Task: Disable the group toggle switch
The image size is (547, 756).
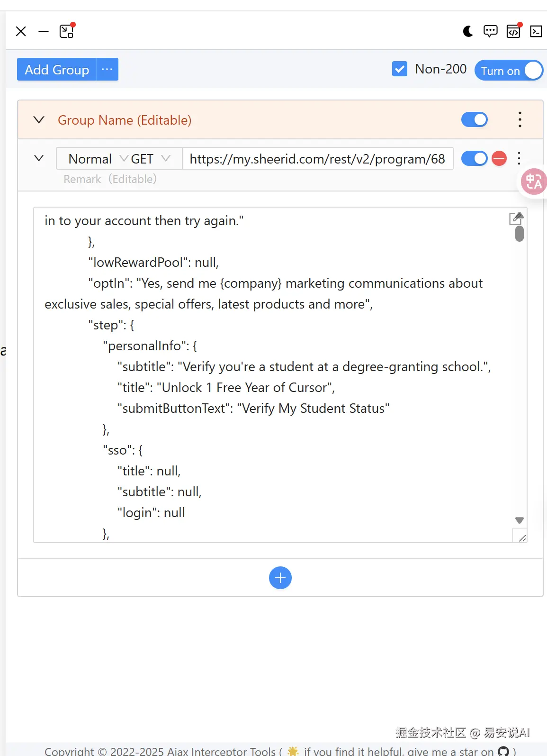Action: coord(475,119)
